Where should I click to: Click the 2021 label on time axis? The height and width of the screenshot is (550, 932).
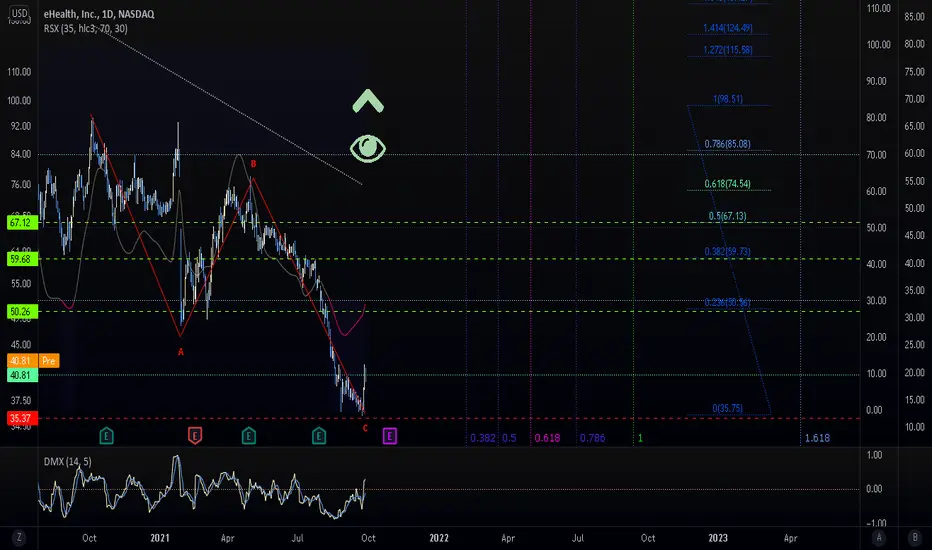(x=160, y=538)
